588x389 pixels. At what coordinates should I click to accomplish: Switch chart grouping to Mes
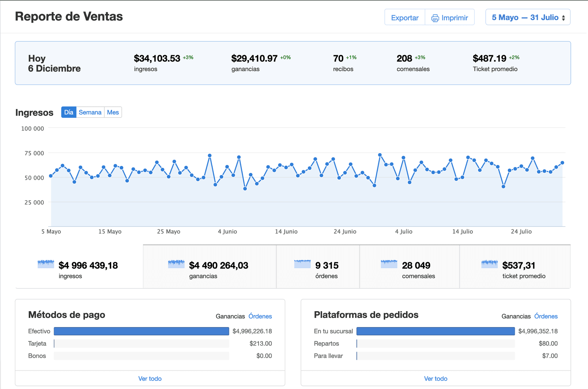coord(113,112)
